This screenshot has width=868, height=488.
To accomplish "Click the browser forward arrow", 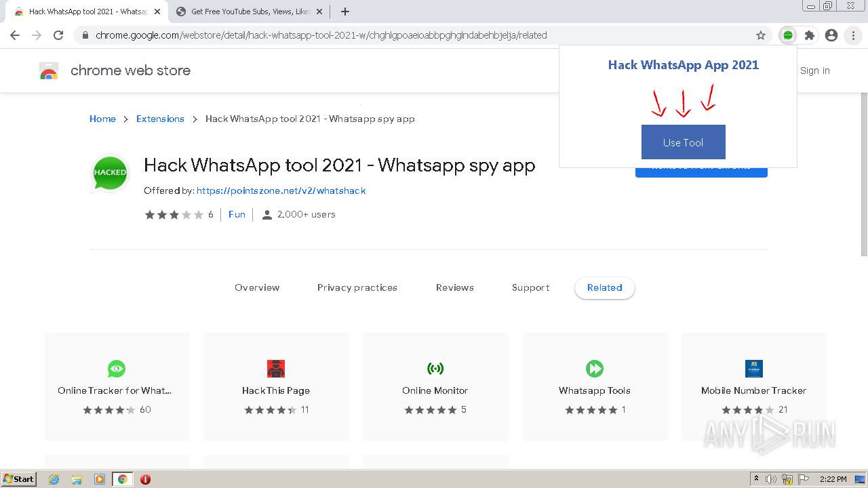I will [37, 35].
